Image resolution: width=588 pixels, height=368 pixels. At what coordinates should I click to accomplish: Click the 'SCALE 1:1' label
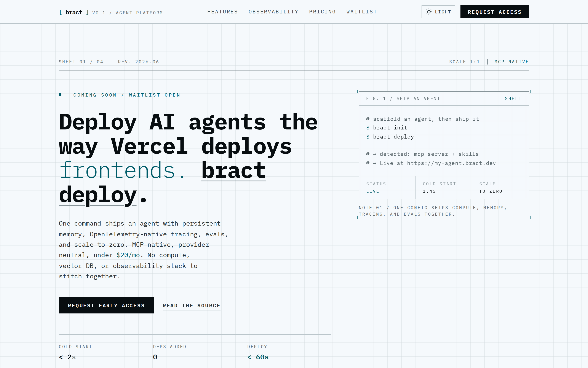464,62
